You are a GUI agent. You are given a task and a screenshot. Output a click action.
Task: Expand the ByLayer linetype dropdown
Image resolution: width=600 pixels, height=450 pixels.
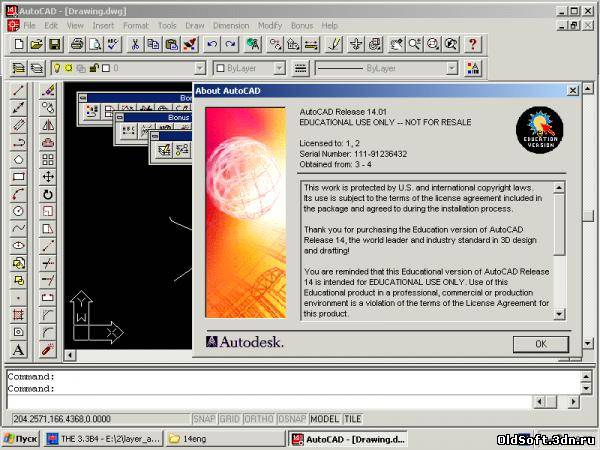click(452, 68)
